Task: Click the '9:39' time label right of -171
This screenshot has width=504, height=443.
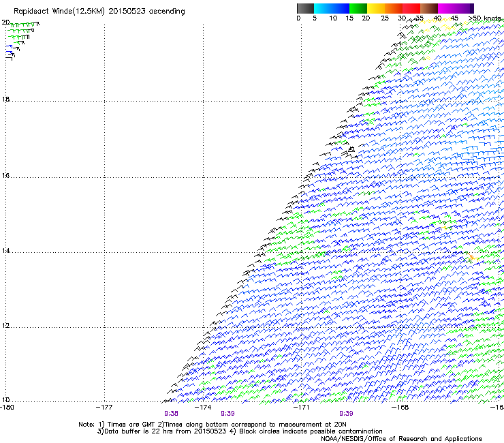Action: click(x=346, y=414)
